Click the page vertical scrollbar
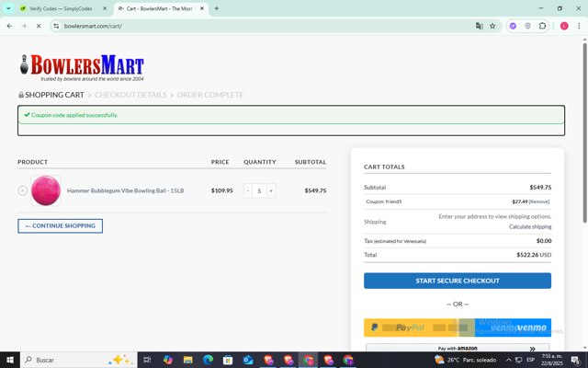Screen dimensions: 588x368 (x=585, y=133)
